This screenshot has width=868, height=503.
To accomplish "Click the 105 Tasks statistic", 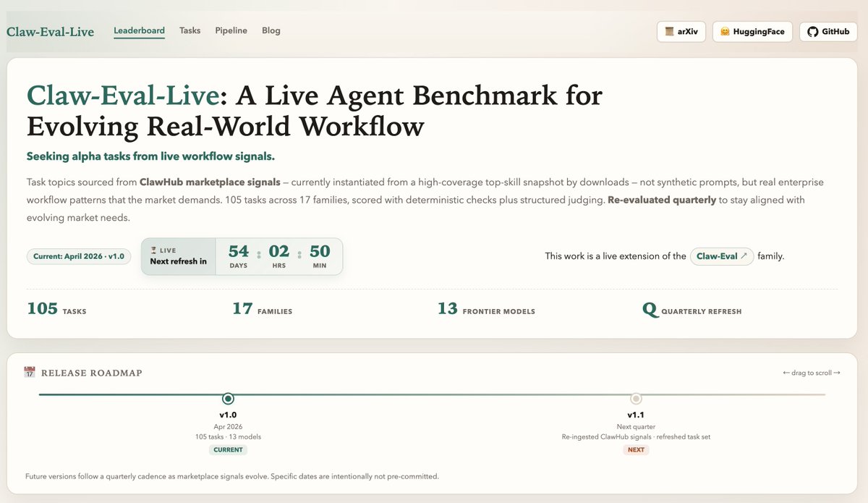I will [x=56, y=309].
